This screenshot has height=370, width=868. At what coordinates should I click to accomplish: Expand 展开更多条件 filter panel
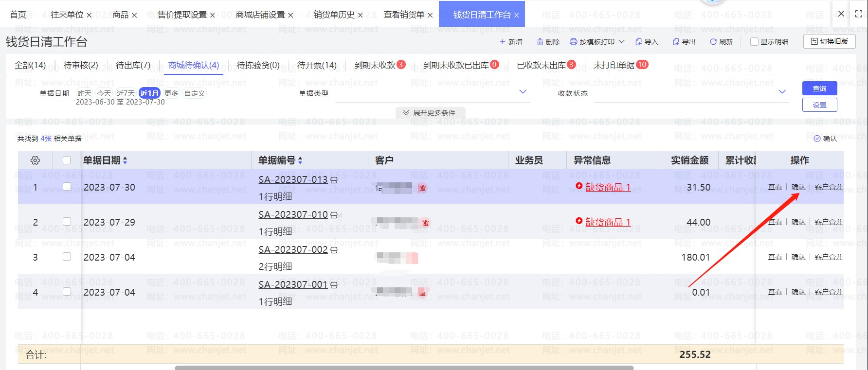pos(430,113)
